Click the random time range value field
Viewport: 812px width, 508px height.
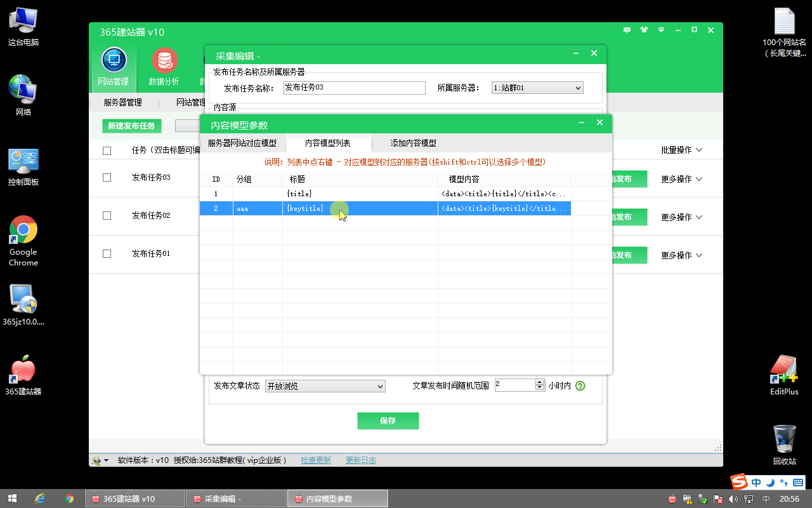(515, 385)
